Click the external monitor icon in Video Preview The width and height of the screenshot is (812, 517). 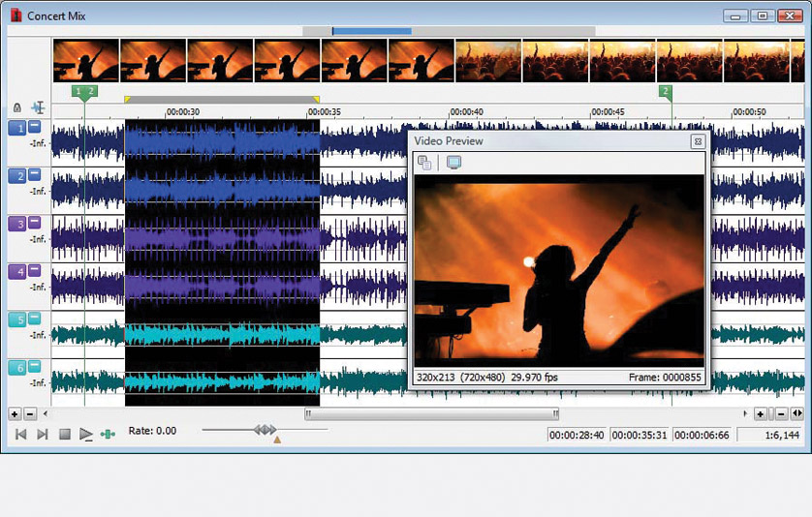(453, 163)
